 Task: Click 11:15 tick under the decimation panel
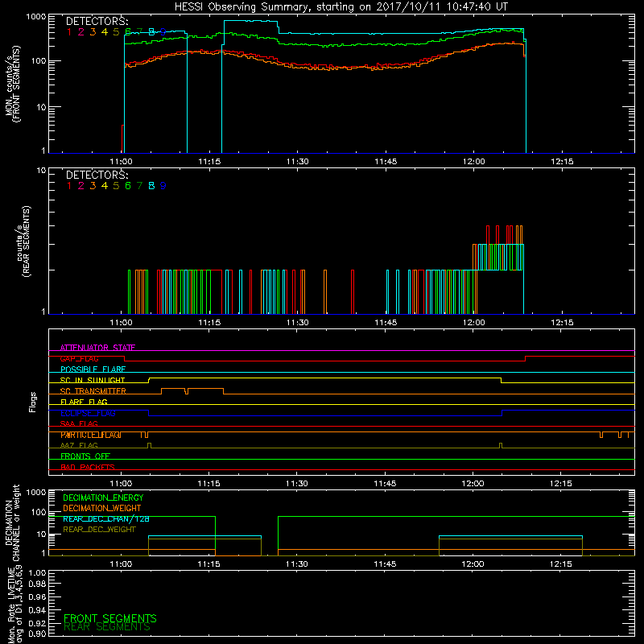208,564
